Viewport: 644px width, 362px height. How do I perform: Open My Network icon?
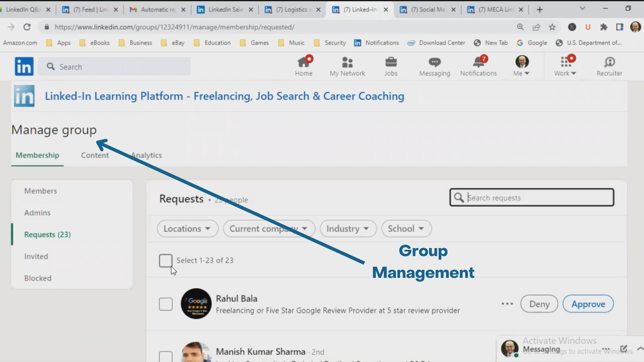(x=347, y=66)
